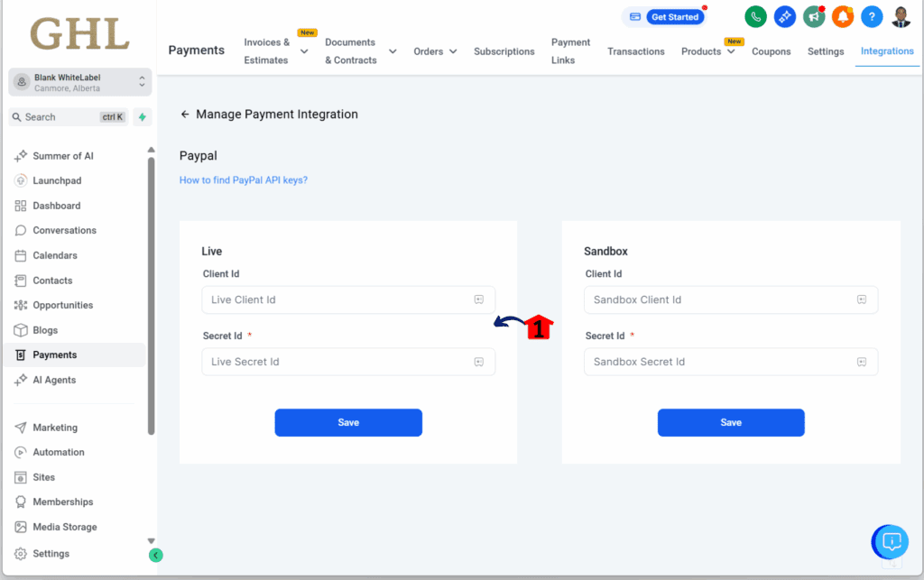Image resolution: width=924 pixels, height=580 pixels.
Task: Open Opportunities from the sidebar
Action: pos(62,305)
